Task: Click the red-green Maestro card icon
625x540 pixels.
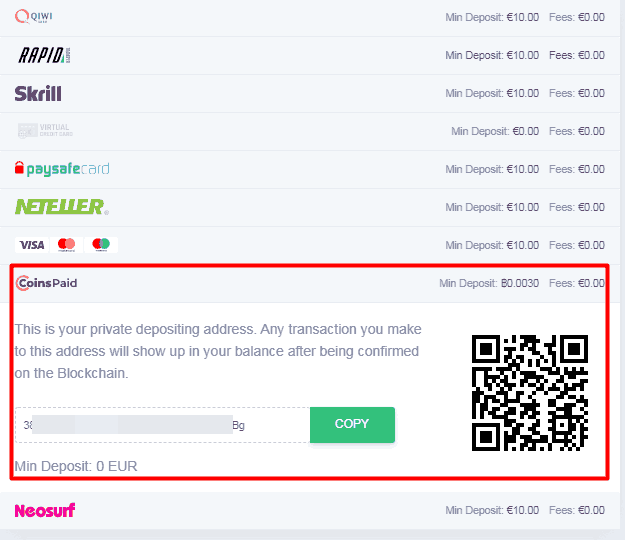Action: pos(101,245)
